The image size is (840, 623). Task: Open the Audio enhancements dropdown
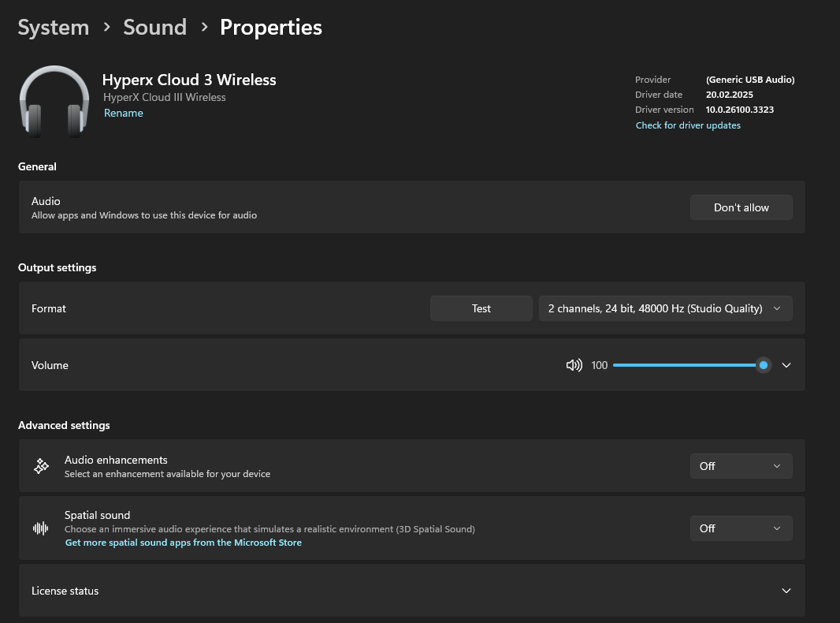click(x=741, y=466)
